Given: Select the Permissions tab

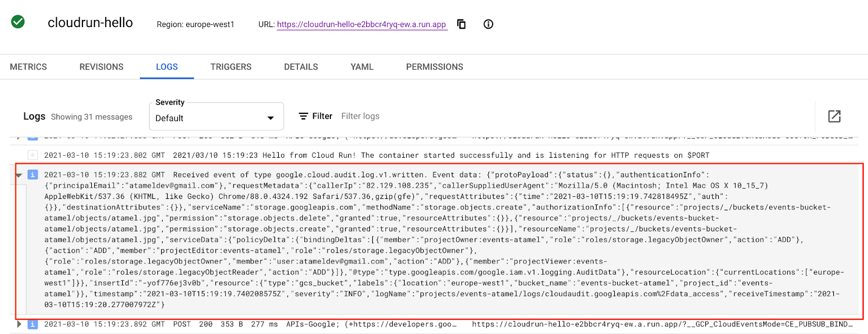Looking at the screenshot, I should click(435, 67).
